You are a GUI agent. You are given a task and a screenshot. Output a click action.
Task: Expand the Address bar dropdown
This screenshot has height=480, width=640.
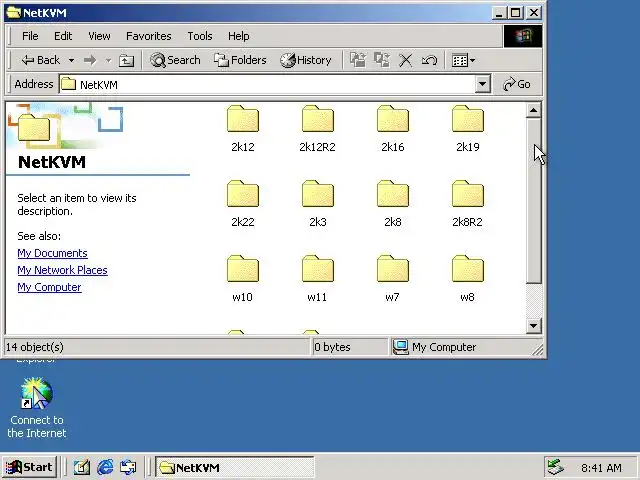pyautogui.click(x=482, y=84)
